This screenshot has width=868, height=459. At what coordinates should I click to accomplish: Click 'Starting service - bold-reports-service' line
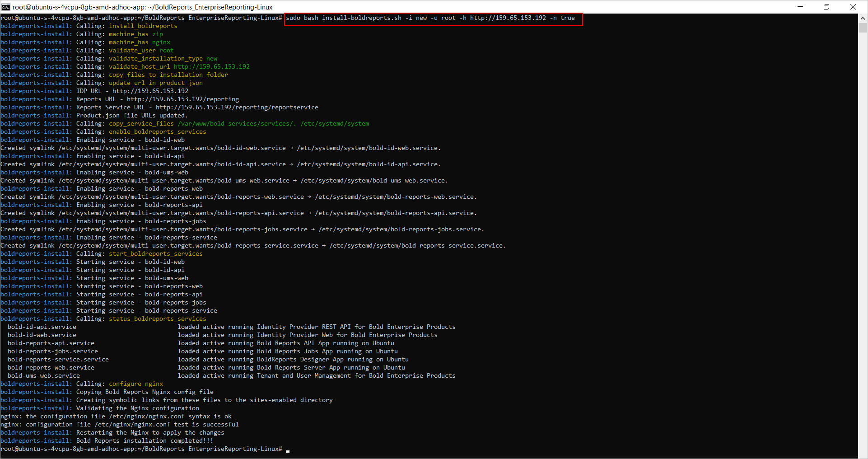[109, 311]
